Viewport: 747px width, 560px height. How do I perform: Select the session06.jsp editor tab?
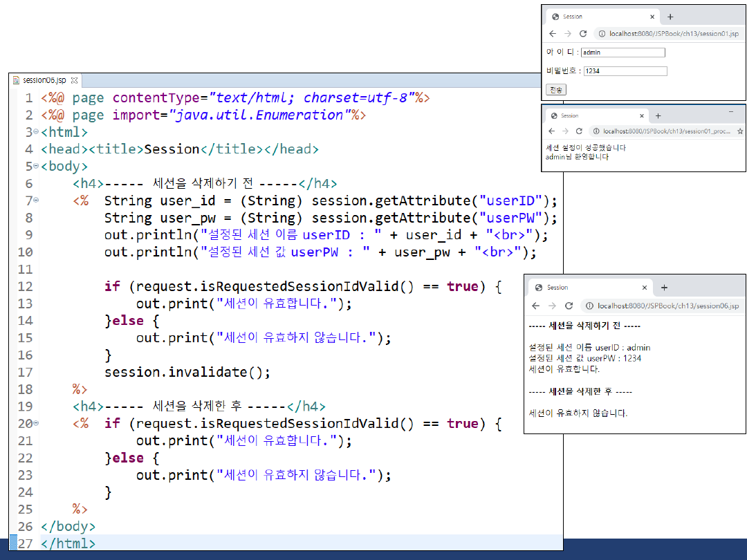tap(44, 80)
